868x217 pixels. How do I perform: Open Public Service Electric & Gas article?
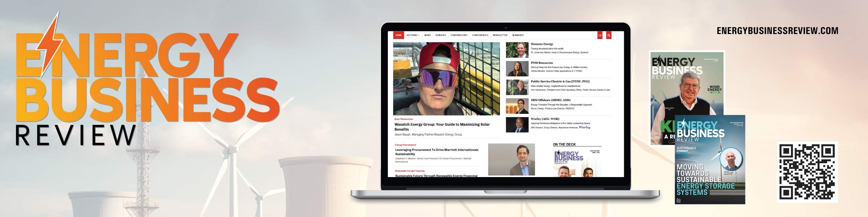[x=560, y=81]
